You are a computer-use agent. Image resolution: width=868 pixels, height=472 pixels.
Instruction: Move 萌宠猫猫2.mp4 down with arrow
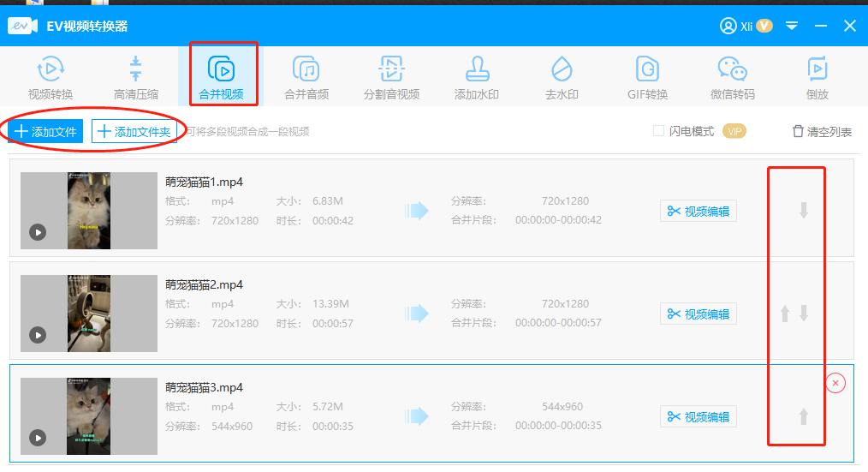click(804, 314)
